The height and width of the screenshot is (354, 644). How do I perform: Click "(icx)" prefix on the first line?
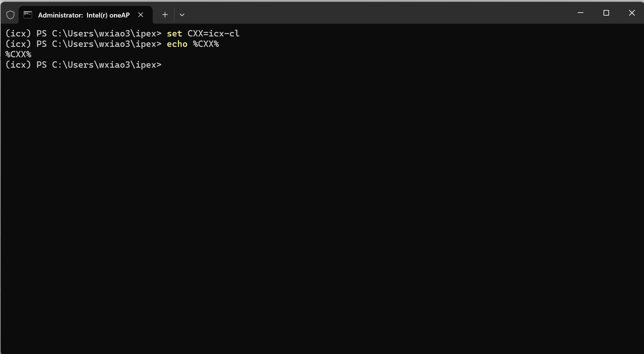18,33
